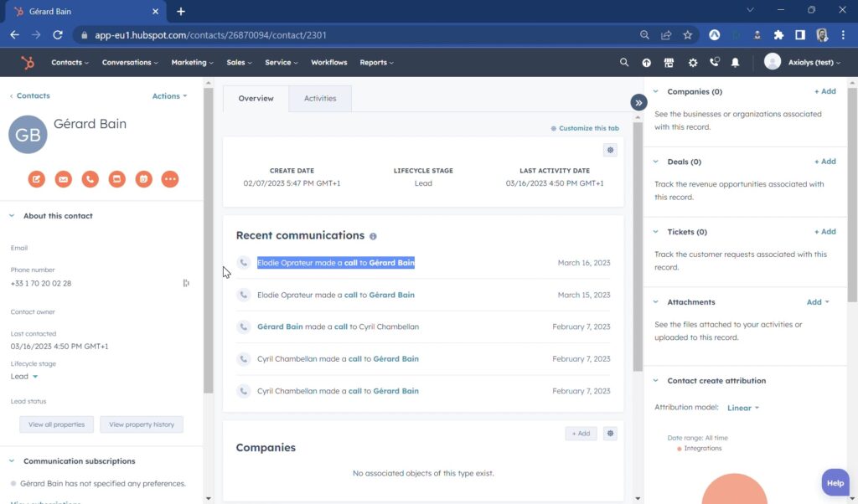Image resolution: width=858 pixels, height=504 pixels.
Task: Open the Marketing navigation menu
Action: click(x=192, y=62)
